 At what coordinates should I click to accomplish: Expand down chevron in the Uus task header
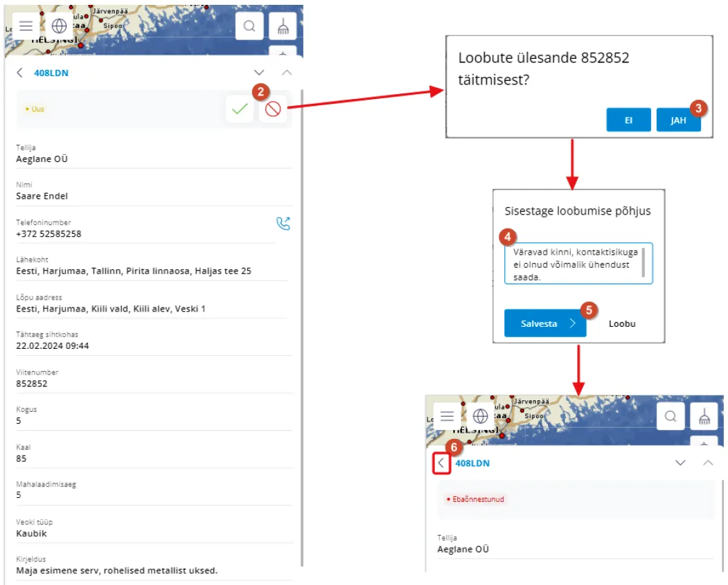click(x=259, y=73)
